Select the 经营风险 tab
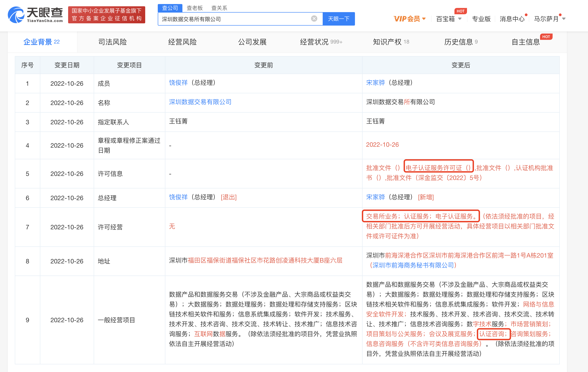 pos(182,42)
